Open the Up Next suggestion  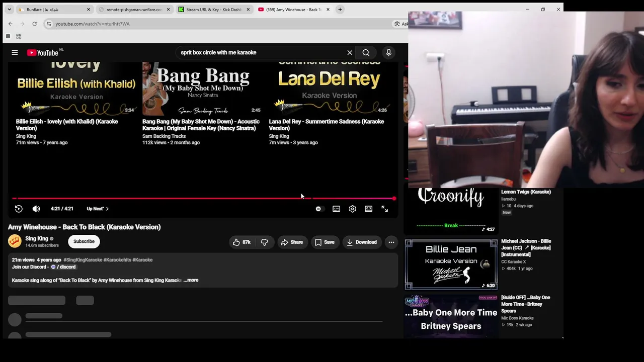click(x=98, y=209)
